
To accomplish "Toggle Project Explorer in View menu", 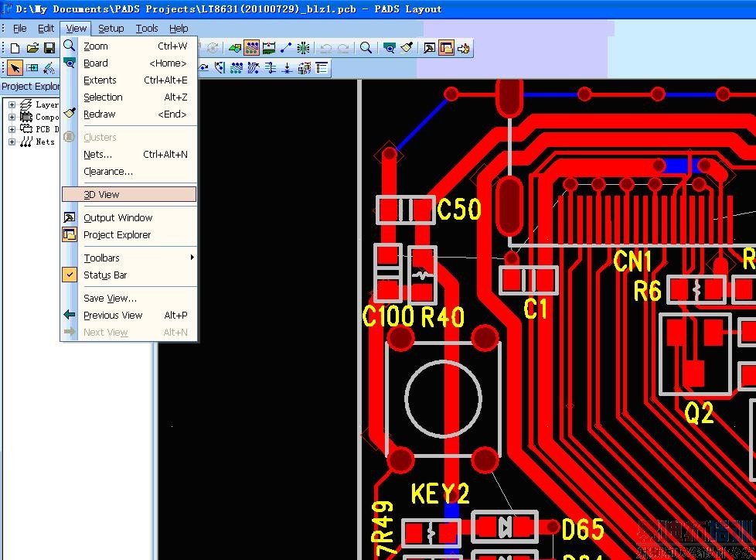I will coord(117,235).
